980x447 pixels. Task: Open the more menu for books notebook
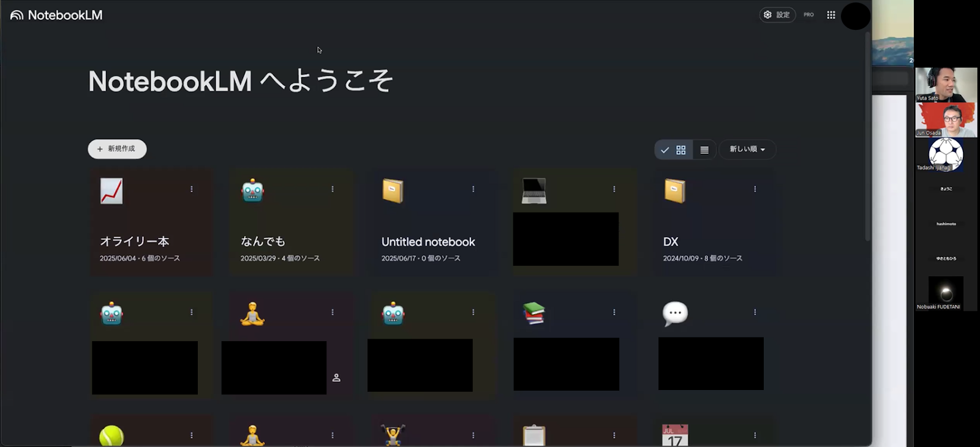click(x=614, y=312)
